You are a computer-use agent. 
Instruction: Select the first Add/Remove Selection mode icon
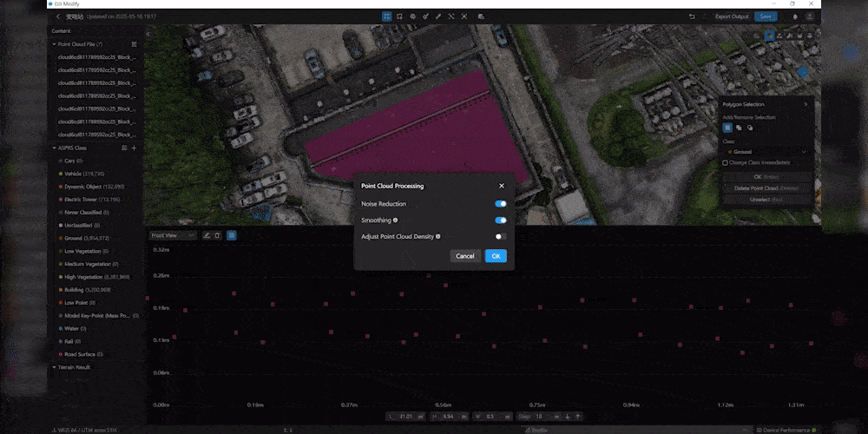click(x=727, y=128)
